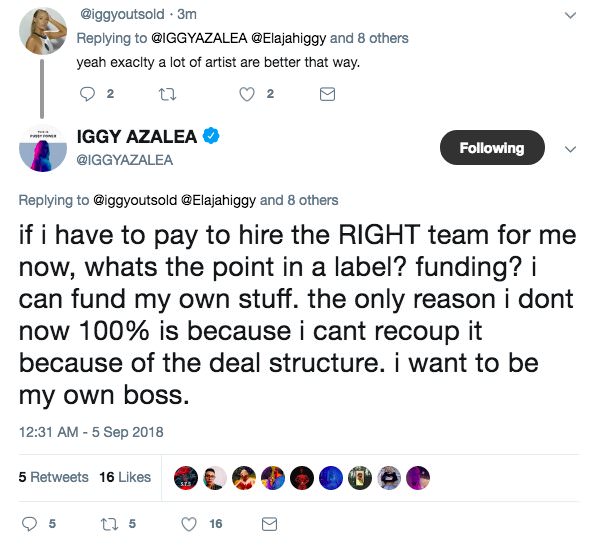
Task: Open the '16 Likes' list
Action: [x=125, y=477]
